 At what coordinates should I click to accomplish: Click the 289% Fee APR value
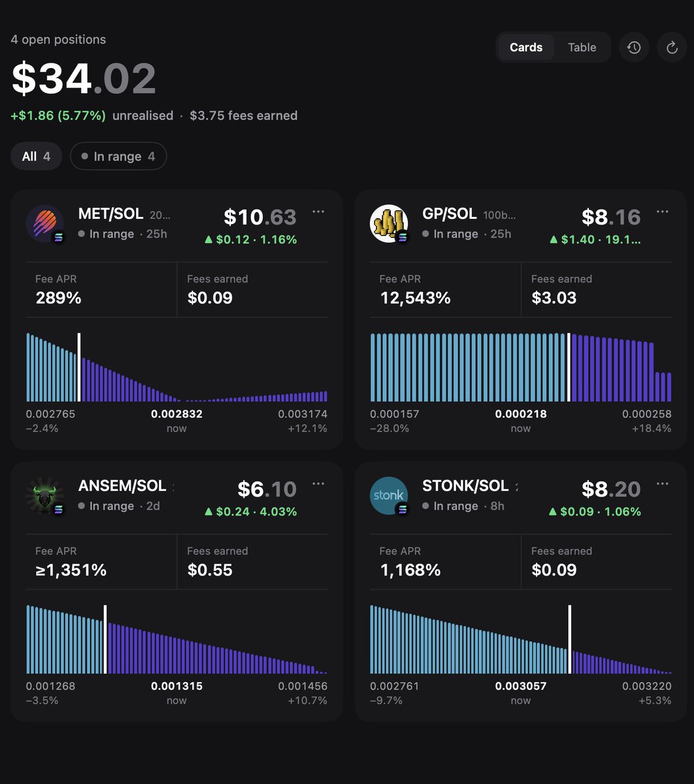tap(58, 298)
